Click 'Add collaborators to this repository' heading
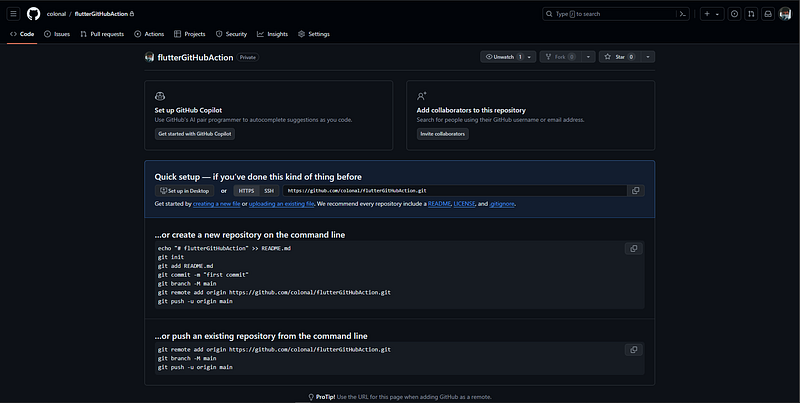Screen dimensions: 800x403 pos(471,110)
